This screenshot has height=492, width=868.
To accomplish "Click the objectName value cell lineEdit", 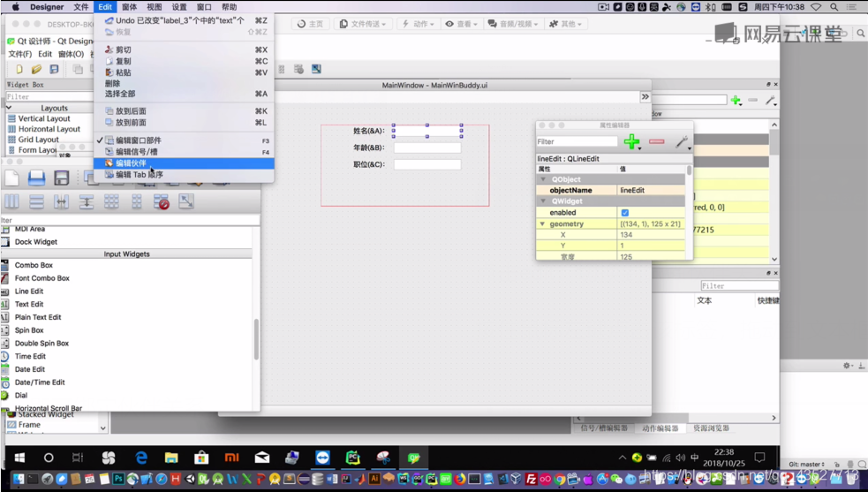I will 651,190.
